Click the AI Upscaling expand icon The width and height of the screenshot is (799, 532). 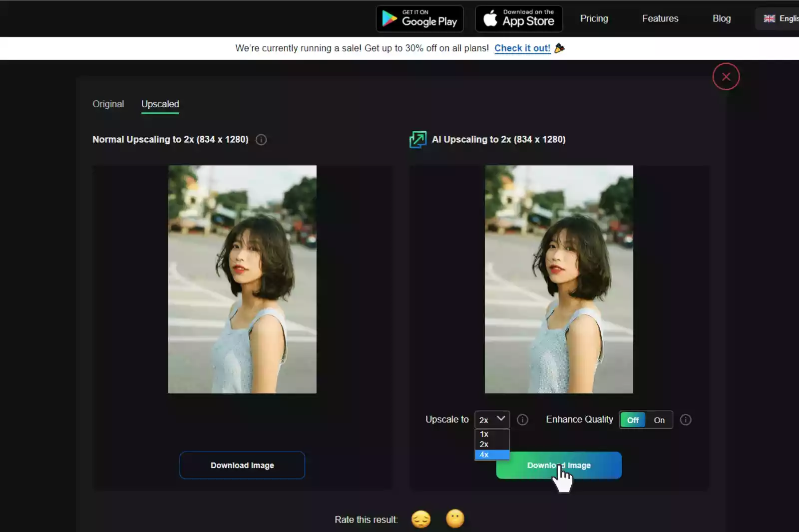417,140
